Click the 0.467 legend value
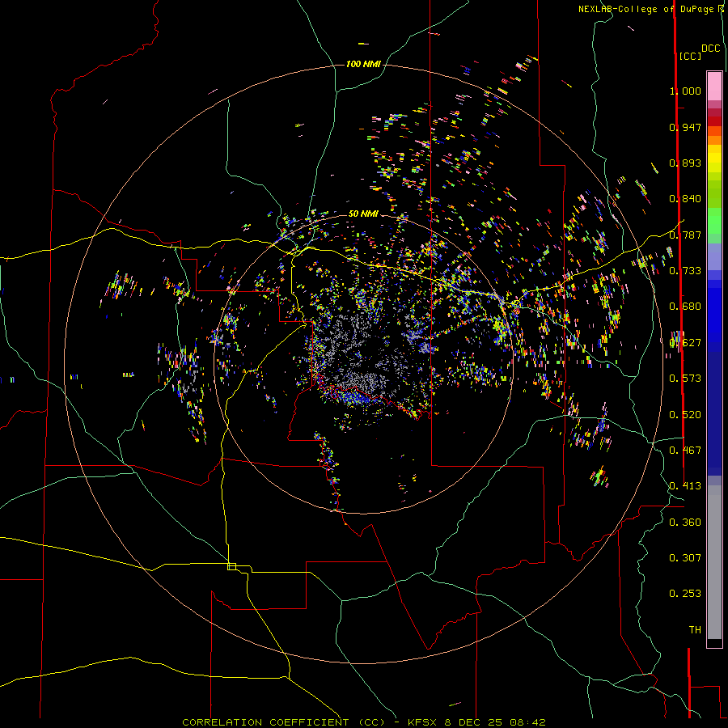728x728 pixels. point(685,451)
